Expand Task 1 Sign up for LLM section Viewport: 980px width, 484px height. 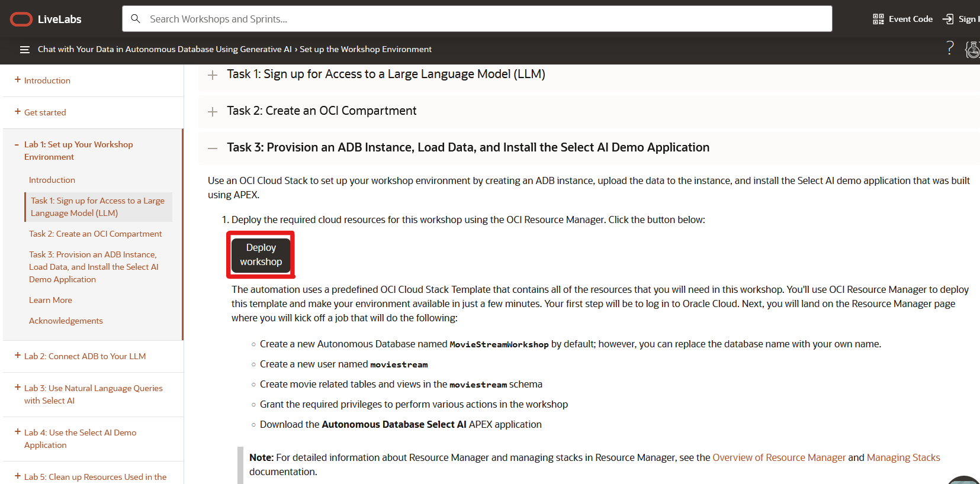pyautogui.click(x=213, y=75)
